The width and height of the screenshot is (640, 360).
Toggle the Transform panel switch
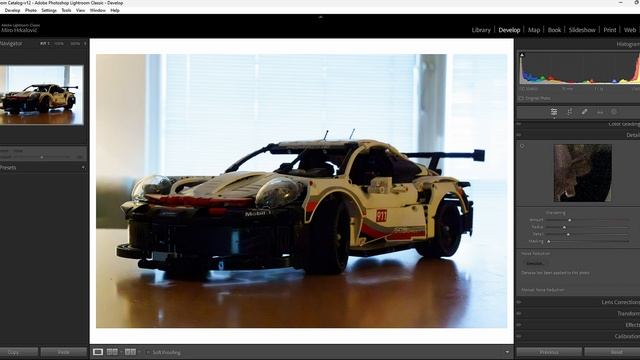click(519, 313)
